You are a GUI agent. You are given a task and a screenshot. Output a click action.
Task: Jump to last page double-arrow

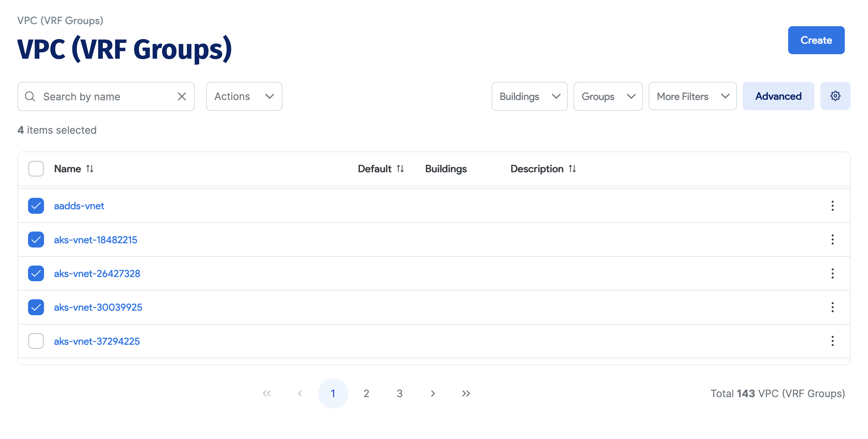pos(466,393)
